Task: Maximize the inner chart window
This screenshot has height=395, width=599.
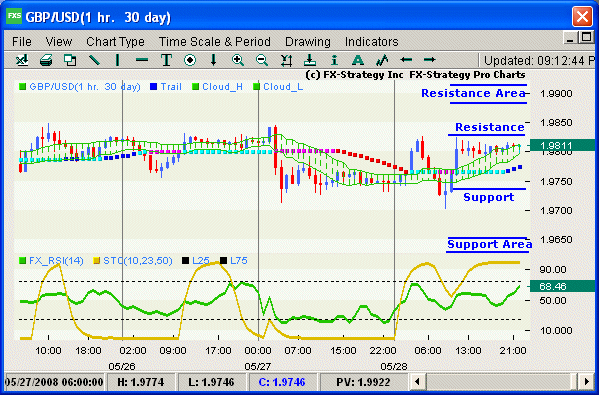Action: tap(586, 37)
